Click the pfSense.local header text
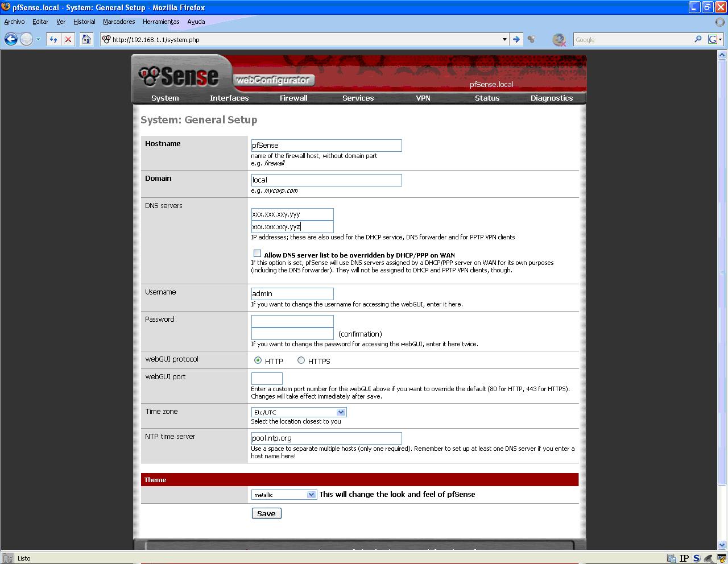This screenshot has height=564, width=728. [x=491, y=84]
